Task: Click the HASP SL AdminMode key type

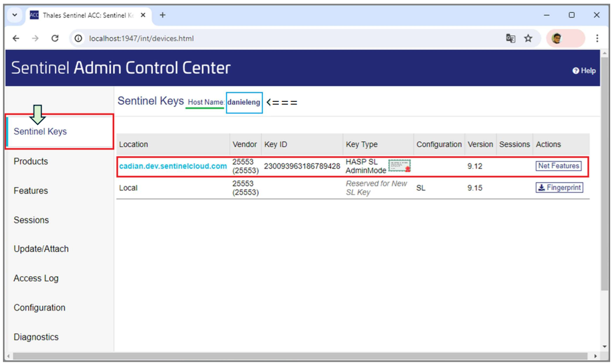Action: (365, 166)
